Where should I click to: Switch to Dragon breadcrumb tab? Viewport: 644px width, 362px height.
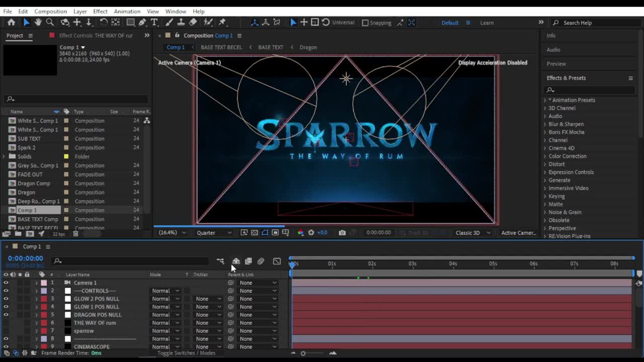(x=308, y=47)
